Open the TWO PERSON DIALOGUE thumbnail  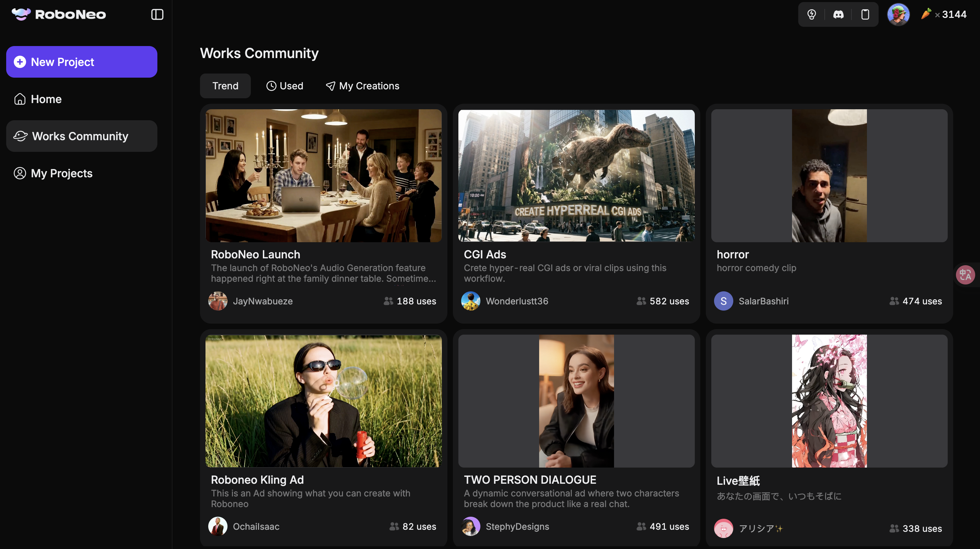click(576, 401)
